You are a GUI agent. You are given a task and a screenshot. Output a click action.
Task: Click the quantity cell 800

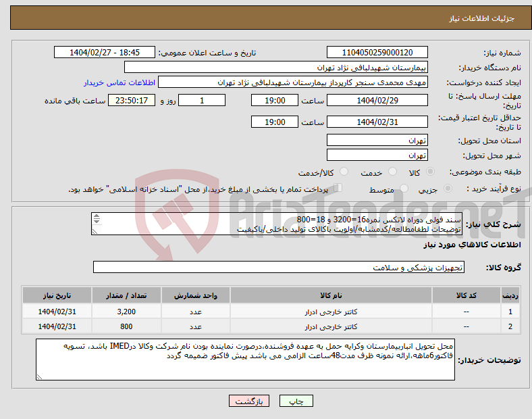tap(126, 326)
